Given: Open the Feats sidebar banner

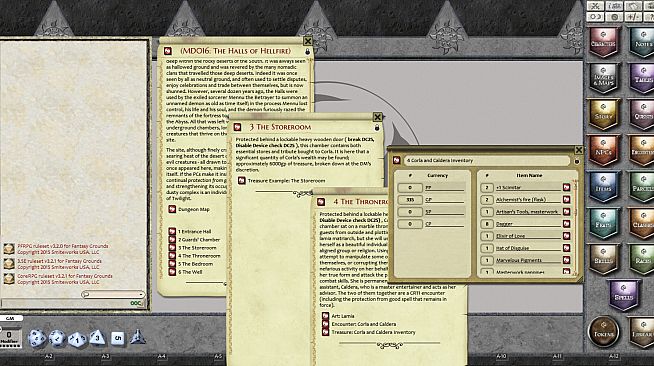Looking at the screenshot, I should tap(603, 223).
